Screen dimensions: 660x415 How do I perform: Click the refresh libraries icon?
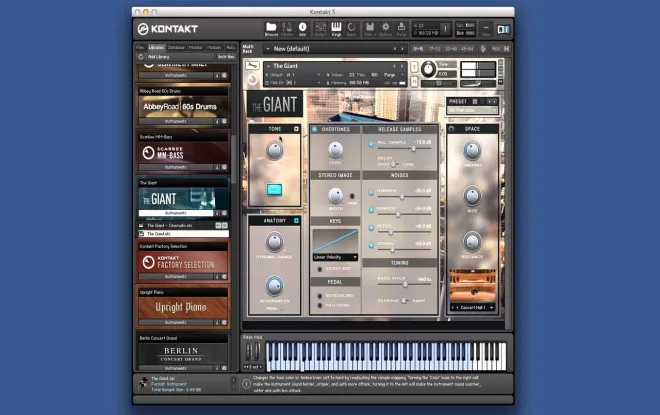[x=141, y=57]
